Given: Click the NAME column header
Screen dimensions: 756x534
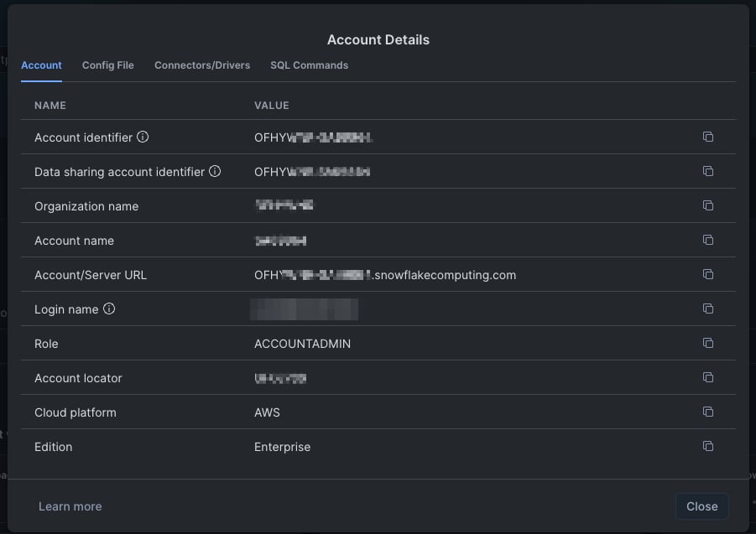Looking at the screenshot, I should point(50,106).
